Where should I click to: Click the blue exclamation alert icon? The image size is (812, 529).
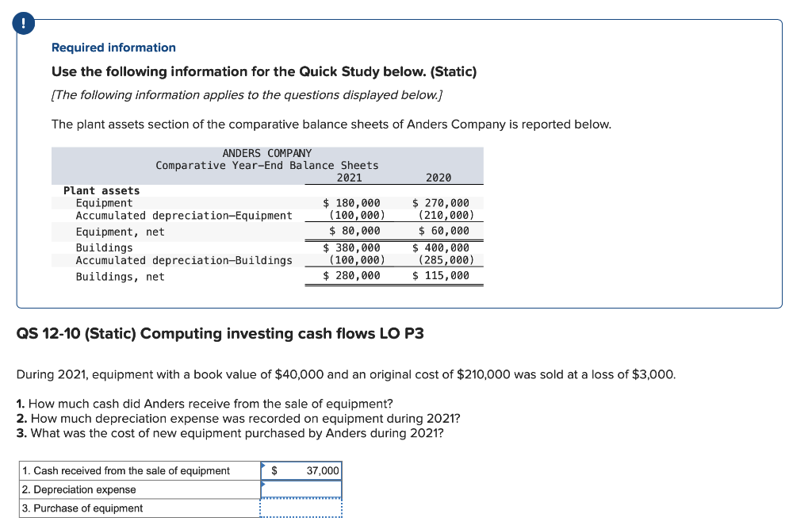[x=24, y=24]
